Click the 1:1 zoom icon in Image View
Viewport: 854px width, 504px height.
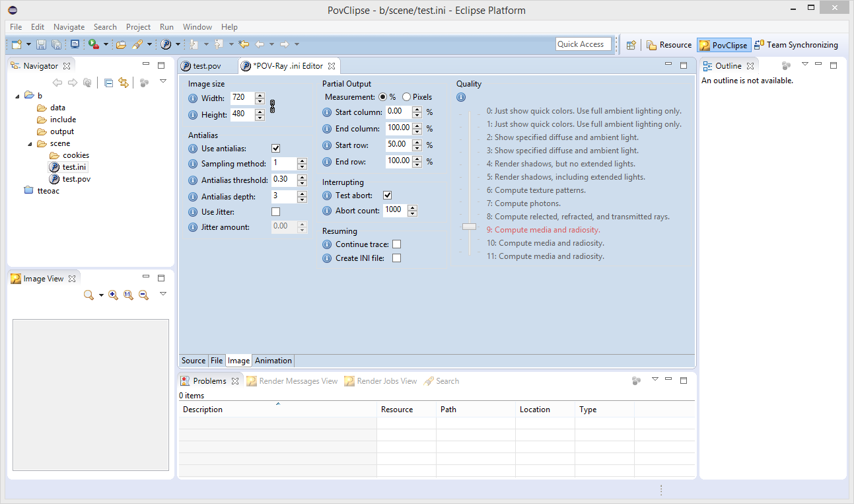(128, 295)
